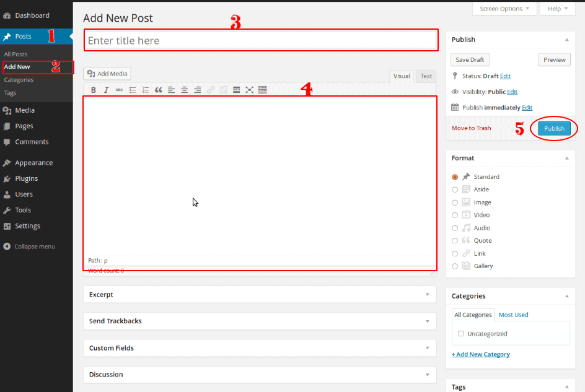Image resolution: width=585 pixels, height=392 pixels.
Task: Open Screen Options dropdown
Action: pos(504,9)
